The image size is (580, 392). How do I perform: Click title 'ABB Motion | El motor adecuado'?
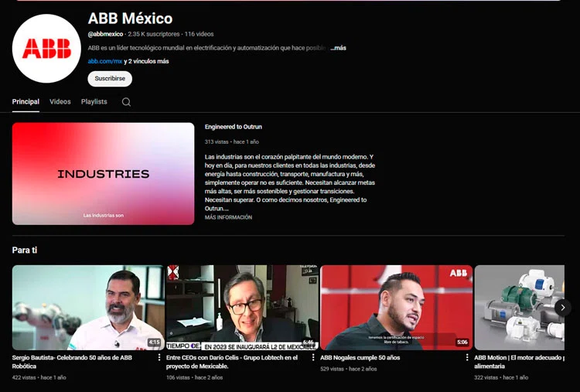coord(520,362)
